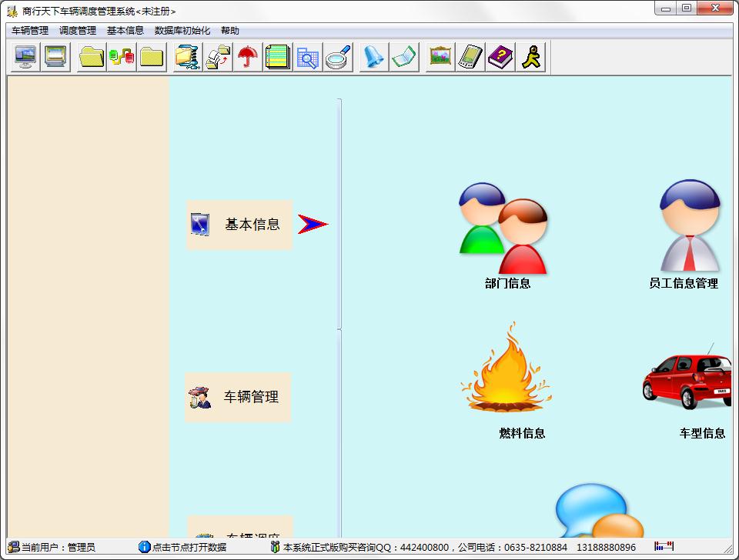Image resolution: width=739 pixels, height=560 pixels.
Task: Open 燃料信息 with the campfire icon
Action: click(x=507, y=368)
